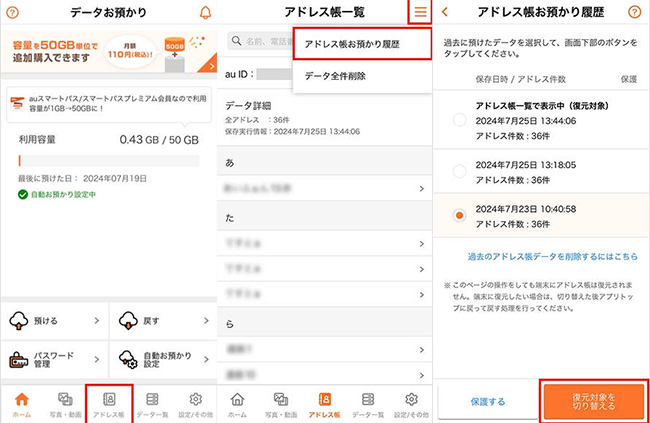Viewport: 650px width, 423px height.
Task: Select 写真・動画 tab on the left screen
Action: click(65, 404)
